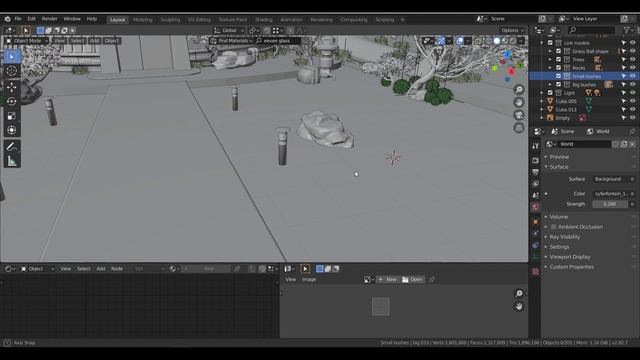
Task: Open the World properties tab
Action: (536, 207)
